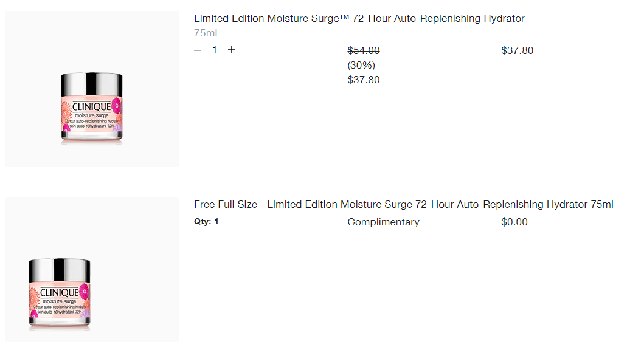The image size is (644, 353).
Task: Click the silver lid of the second jar
Action: pyautogui.click(x=60, y=270)
